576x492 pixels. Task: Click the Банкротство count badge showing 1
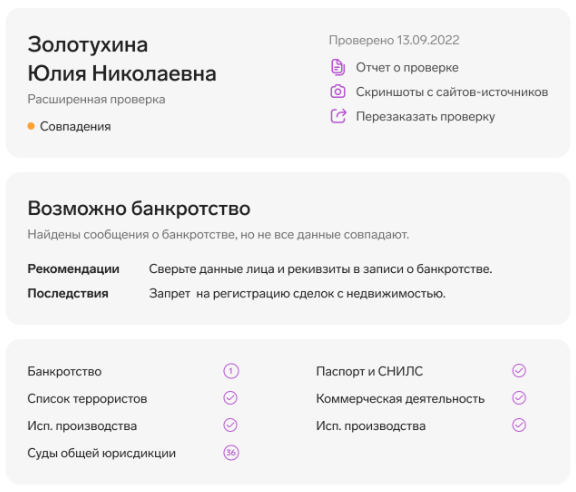tap(231, 371)
